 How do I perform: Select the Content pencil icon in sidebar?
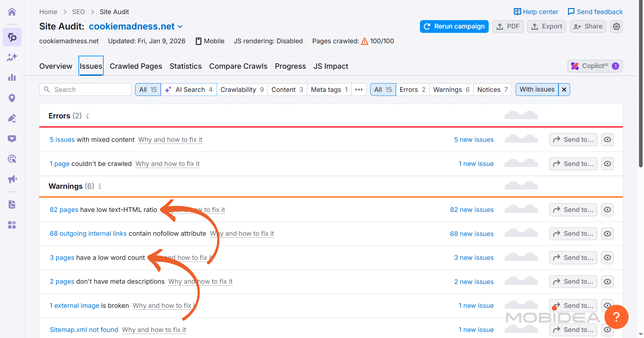coord(12,118)
